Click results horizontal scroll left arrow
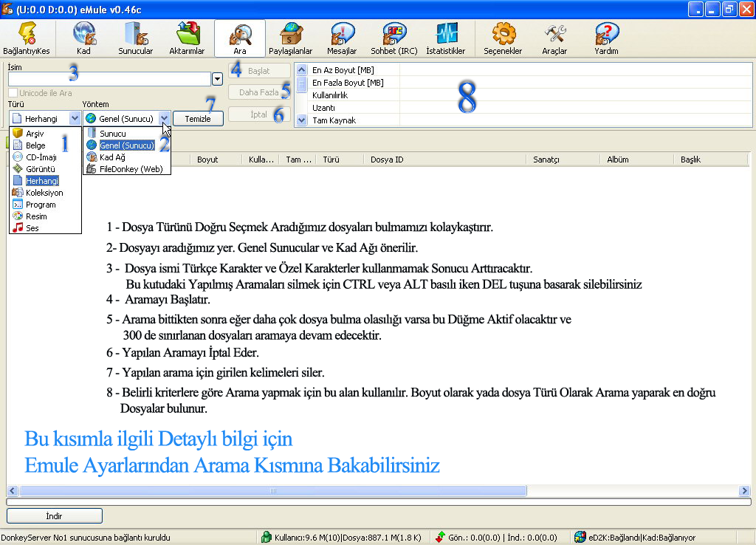The image size is (756, 545). pos(13,491)
